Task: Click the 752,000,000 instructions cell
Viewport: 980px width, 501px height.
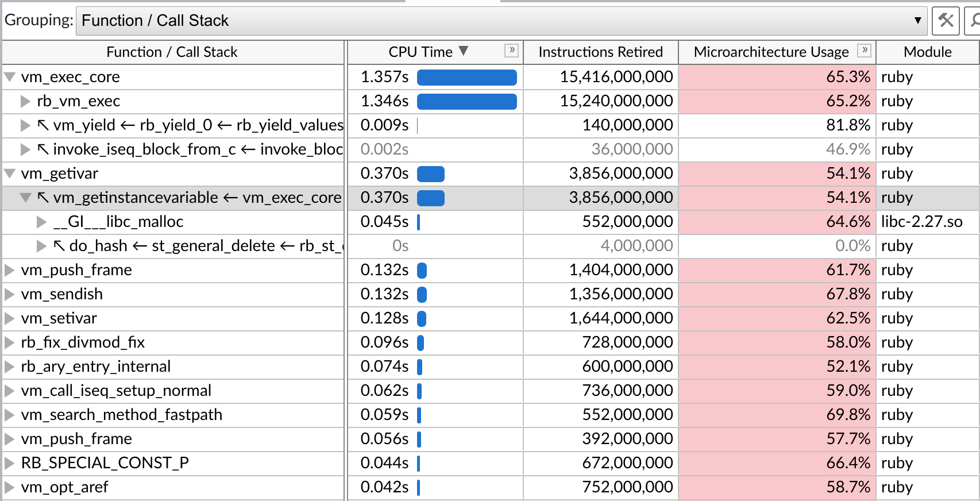Action: pyautogui.click(x=601, y=487)
